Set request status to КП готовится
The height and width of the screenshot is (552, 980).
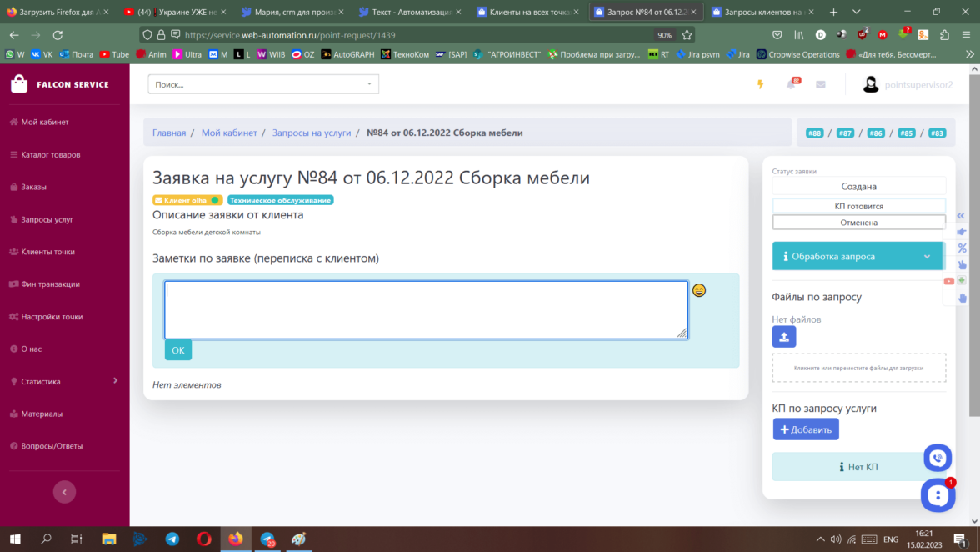tap(858, 206)
